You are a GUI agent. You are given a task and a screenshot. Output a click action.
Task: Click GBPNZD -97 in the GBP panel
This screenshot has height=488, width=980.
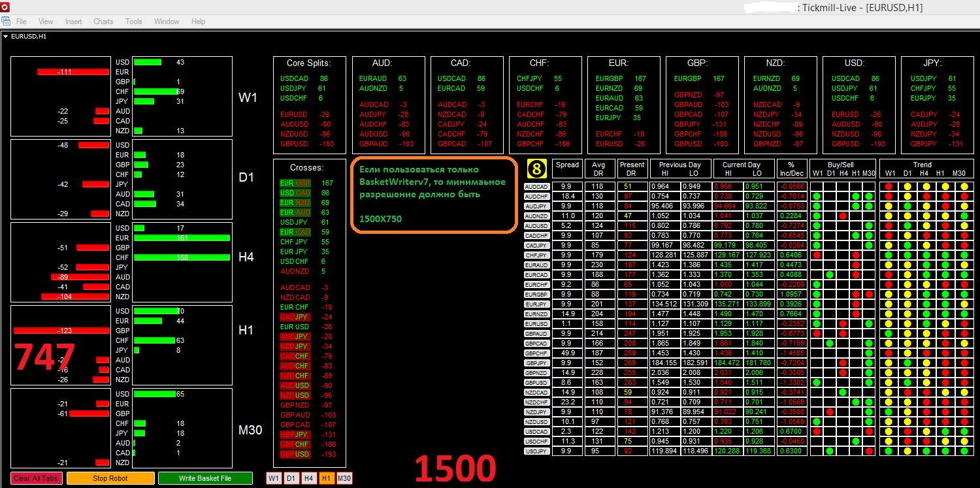coord(699,95)
